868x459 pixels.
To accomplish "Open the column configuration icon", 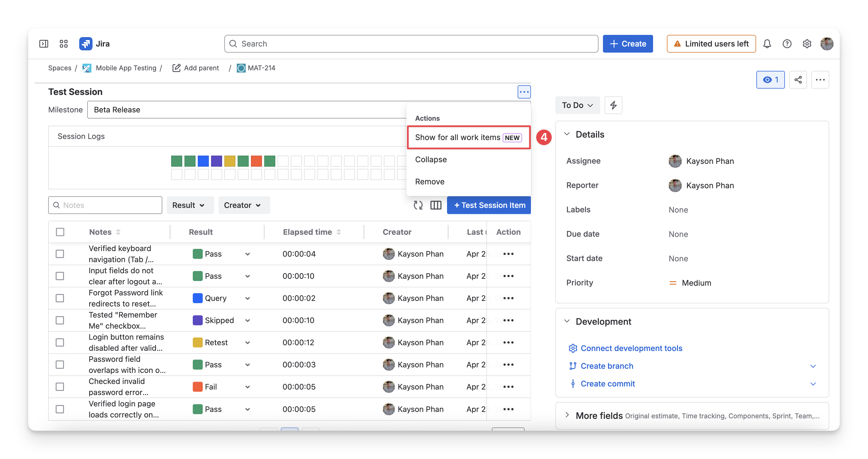I will click(436, 205).
